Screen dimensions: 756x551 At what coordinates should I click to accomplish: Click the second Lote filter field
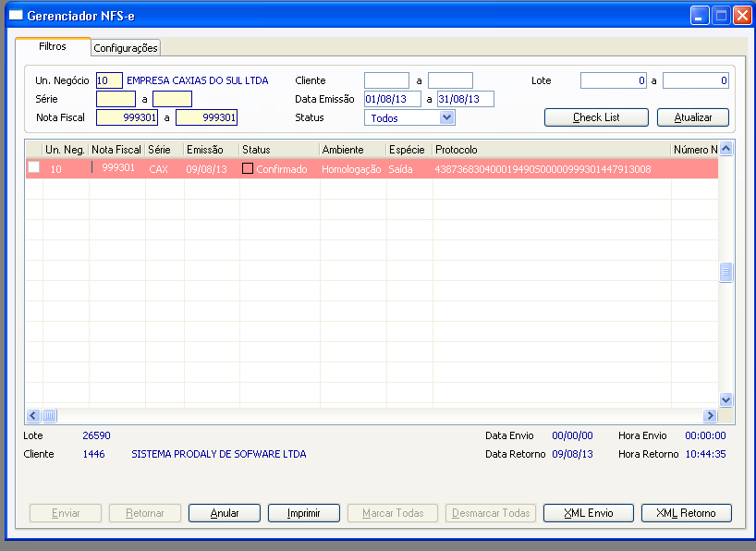(696, 80)
